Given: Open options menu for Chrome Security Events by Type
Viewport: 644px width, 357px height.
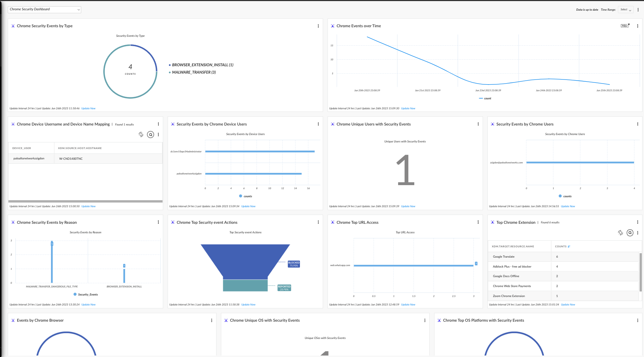Looking at the screenshot, I should (318, 26).
